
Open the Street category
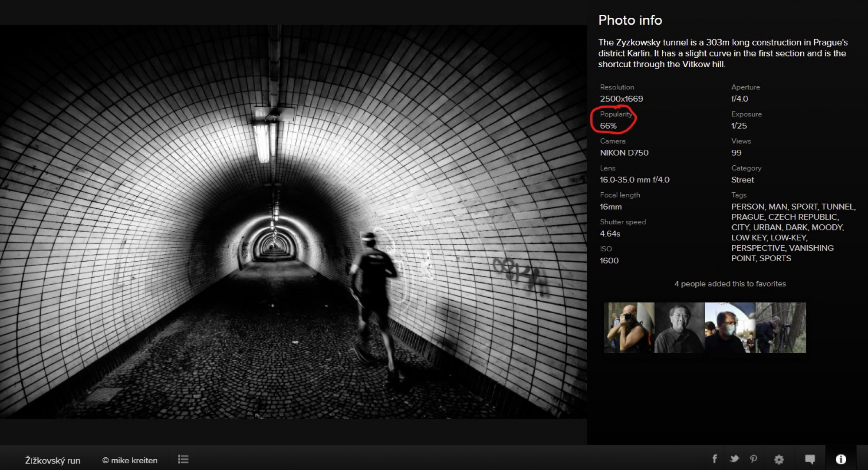[x=742, y=180]
